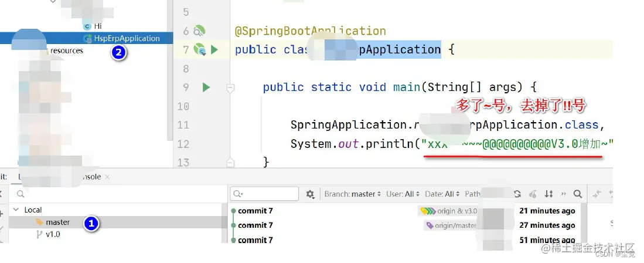Run HspErpApplication class from line 7 gutter arrow
Viewport: 644px width, 263px height.
coord(214,50)
